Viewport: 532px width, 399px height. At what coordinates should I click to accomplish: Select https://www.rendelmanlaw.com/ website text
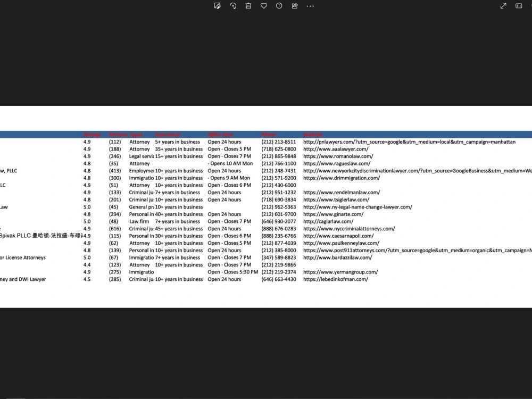point(342,193)
